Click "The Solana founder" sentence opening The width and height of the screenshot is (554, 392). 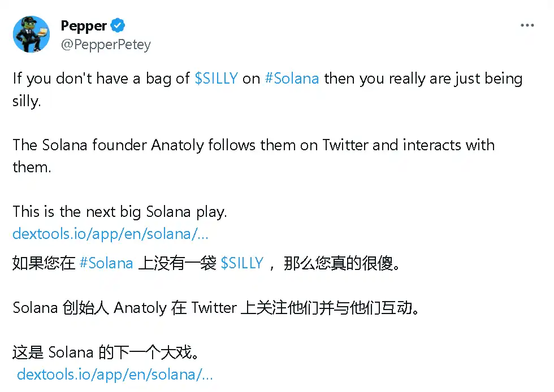tap(80, 145)
